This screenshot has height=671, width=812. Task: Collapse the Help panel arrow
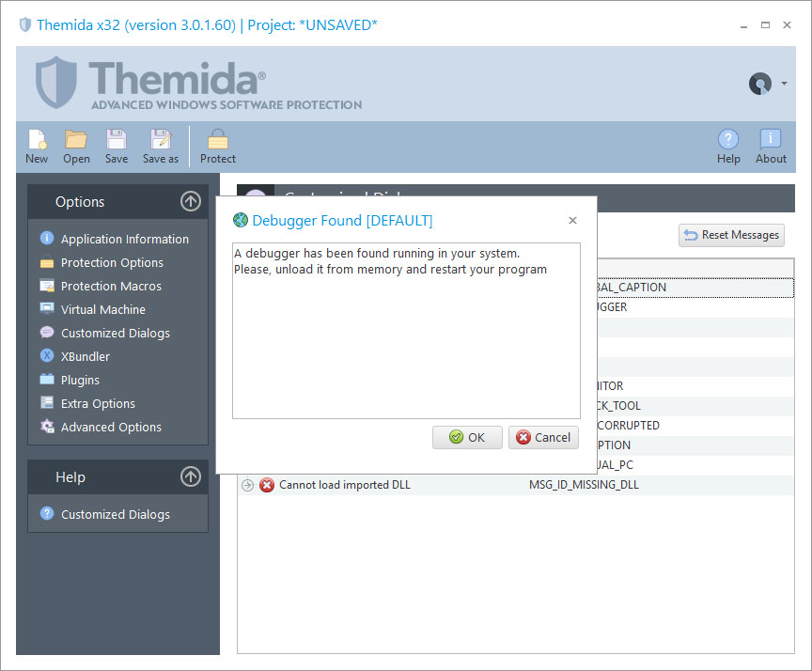[x=191, y=476]
